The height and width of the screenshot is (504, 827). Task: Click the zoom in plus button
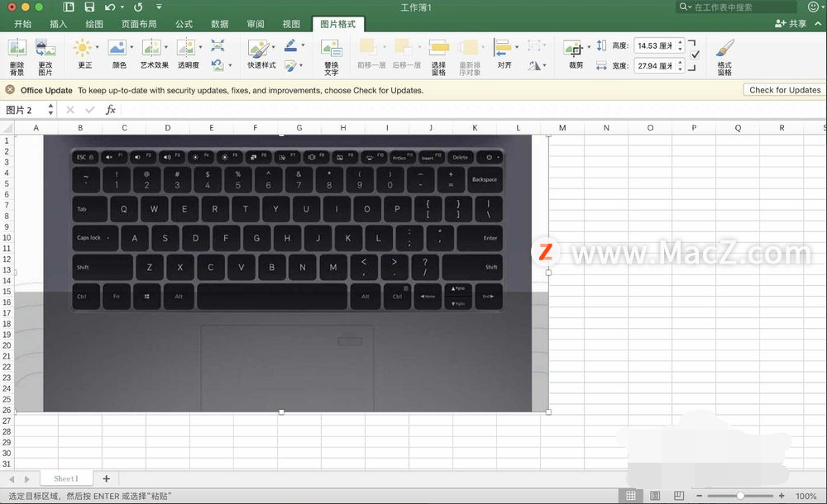pyautogui.click(x=782, y=496)
